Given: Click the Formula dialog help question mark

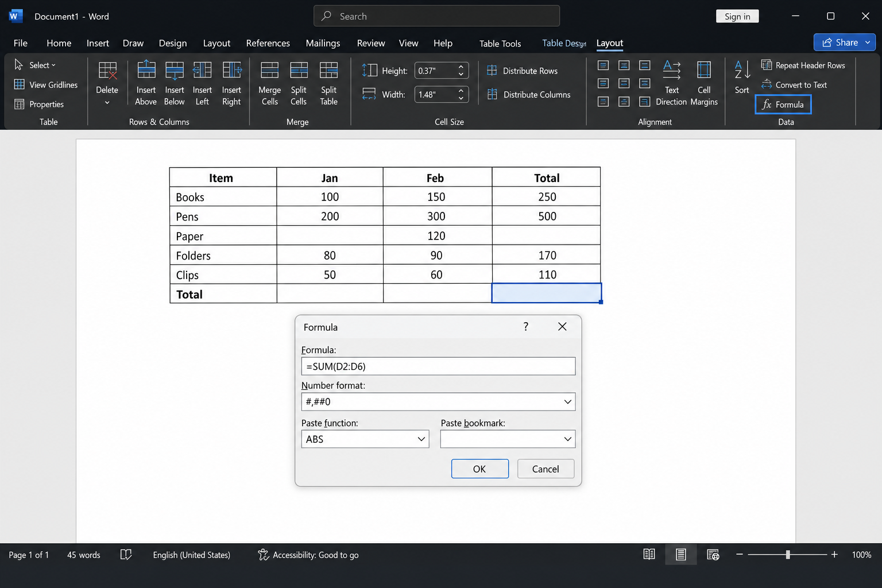Looking at the screenshot, I should point(525,327).
